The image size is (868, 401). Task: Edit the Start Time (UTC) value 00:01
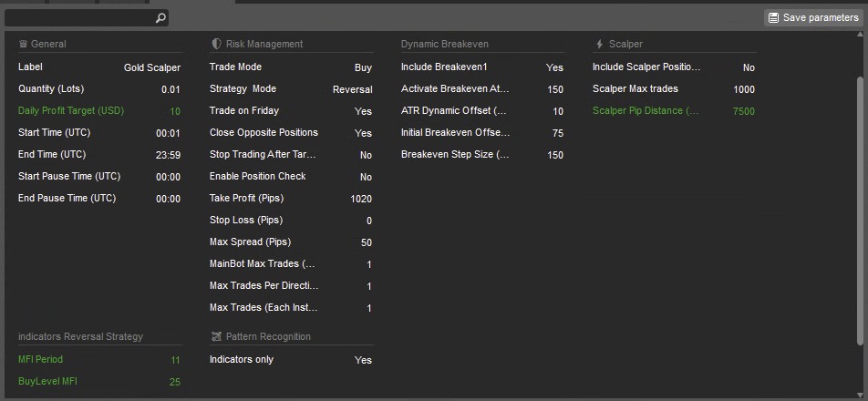pos(169,133)
